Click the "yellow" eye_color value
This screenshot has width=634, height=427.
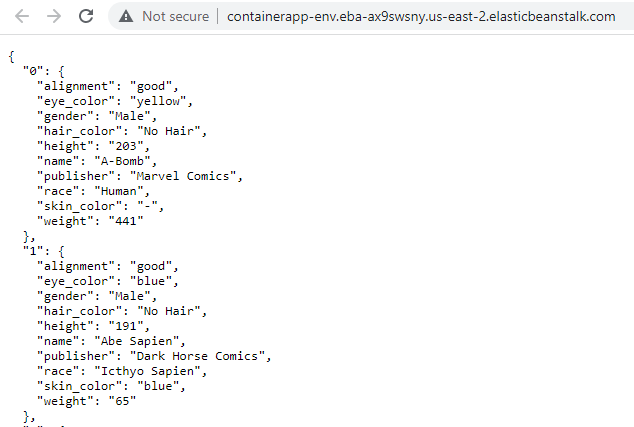(158, 101)
